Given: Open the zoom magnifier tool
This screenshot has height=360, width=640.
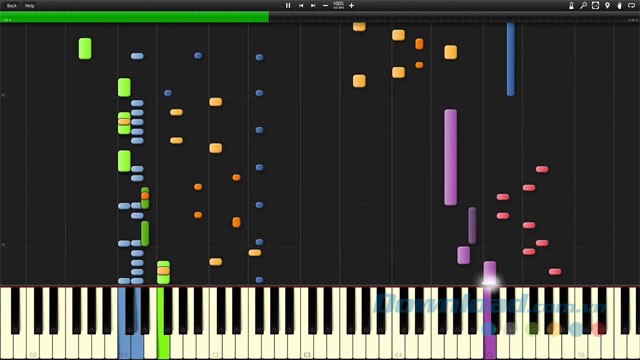Looking at the screenshot, I should coord(583,6).
